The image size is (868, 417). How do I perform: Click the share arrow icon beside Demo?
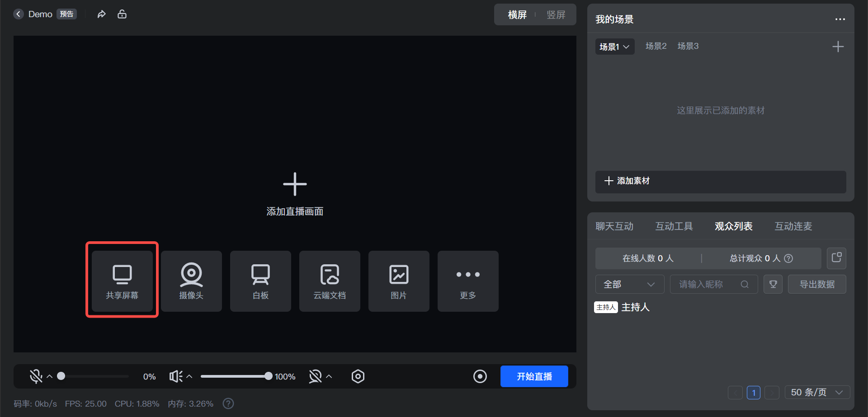(102, 14)
